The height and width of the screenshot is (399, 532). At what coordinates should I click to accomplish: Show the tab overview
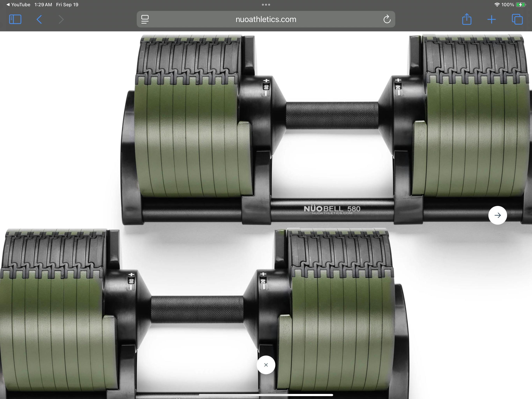click(x=517, y=19)
